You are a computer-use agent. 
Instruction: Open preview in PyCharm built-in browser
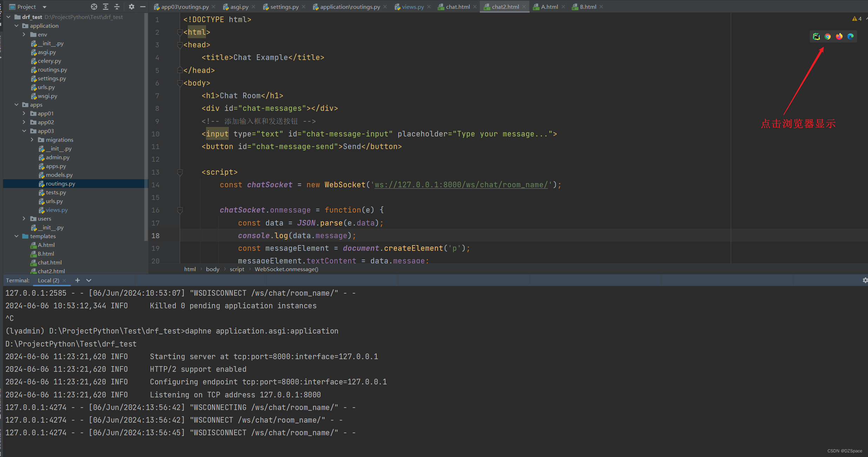point(816,36)
